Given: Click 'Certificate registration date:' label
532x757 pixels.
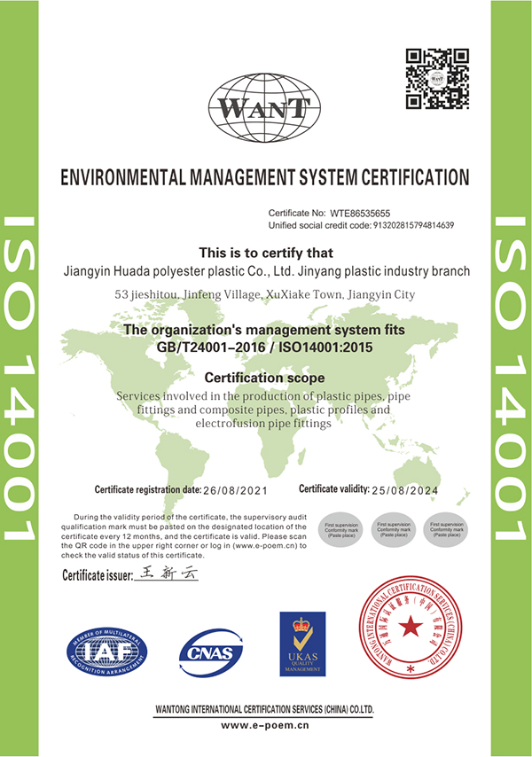Looking at the screenshot, I should (x=148, y=489).
